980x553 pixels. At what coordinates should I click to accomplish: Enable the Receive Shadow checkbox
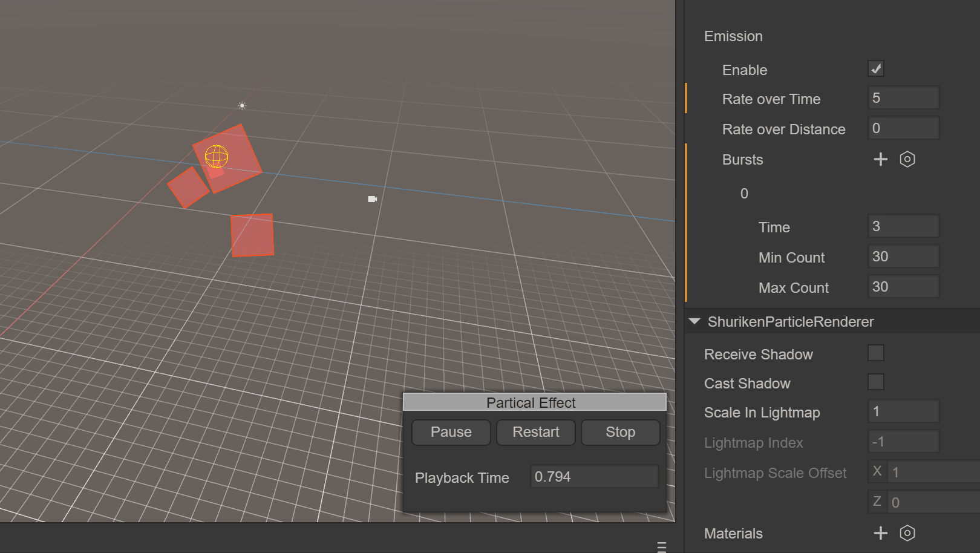875,353
